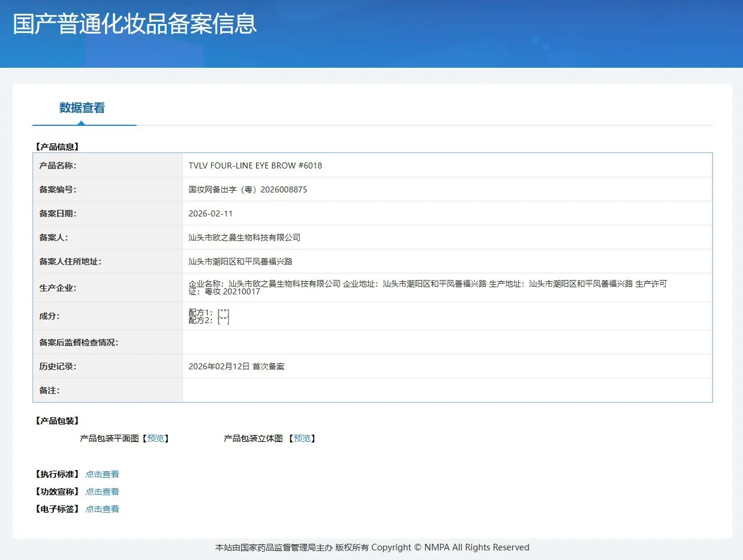Click the 配方2 ingredient line
The height and width of the screenshot is (560, 743).
click(x=209, y=320)
